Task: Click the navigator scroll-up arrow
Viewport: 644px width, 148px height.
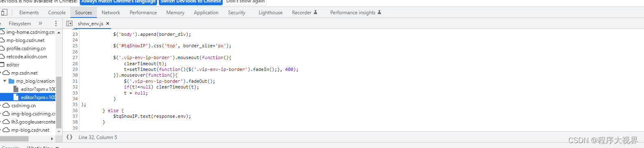Action: coord(59,32)
